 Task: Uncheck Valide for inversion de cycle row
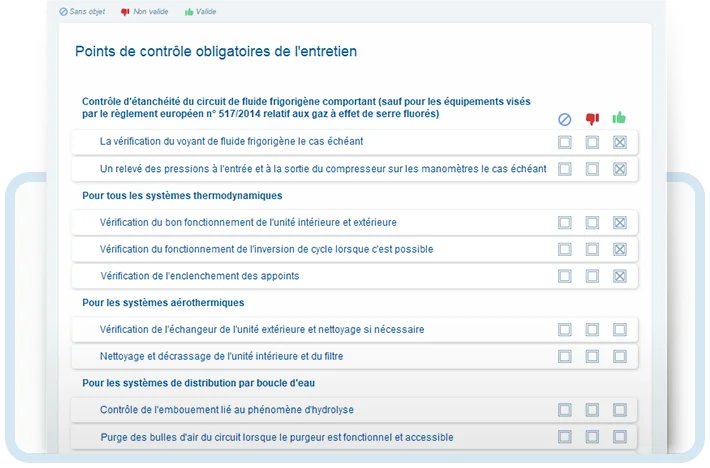click(x=620, y=249)
